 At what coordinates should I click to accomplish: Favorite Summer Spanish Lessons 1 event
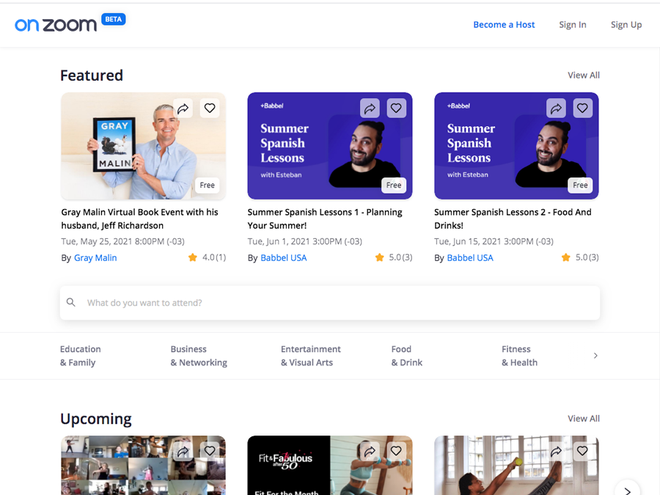[x=396, y=109]
